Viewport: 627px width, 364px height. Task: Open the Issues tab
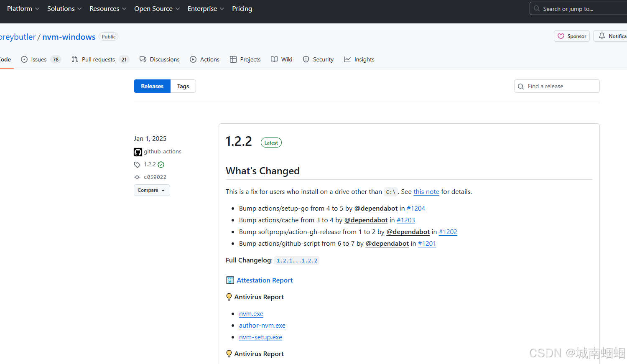[41, 59]
